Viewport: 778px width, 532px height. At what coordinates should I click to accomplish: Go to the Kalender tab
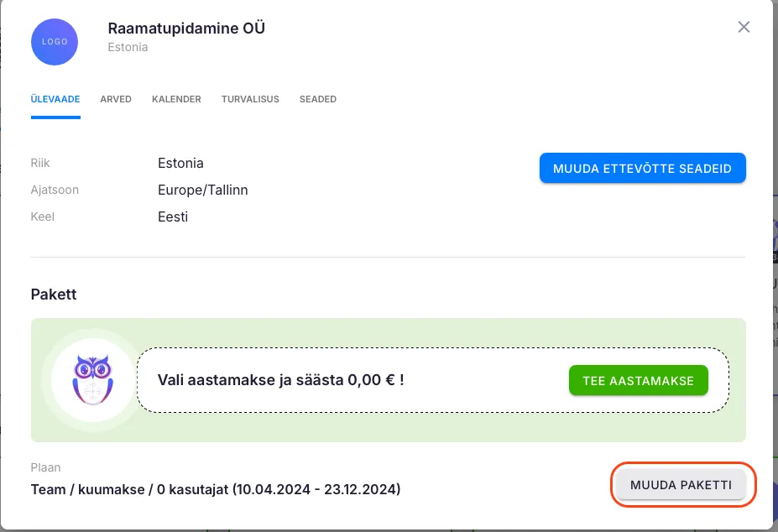point(176,99)
